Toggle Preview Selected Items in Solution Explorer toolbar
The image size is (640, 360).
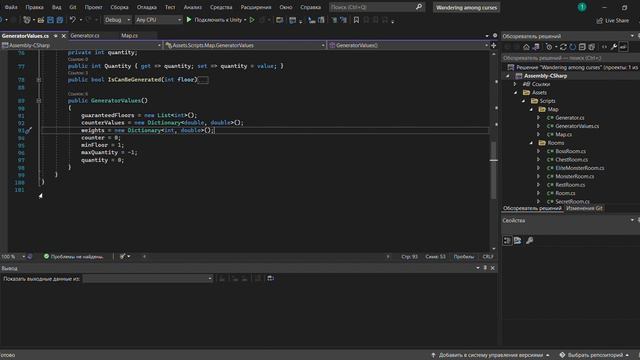[x=623, y=47]
